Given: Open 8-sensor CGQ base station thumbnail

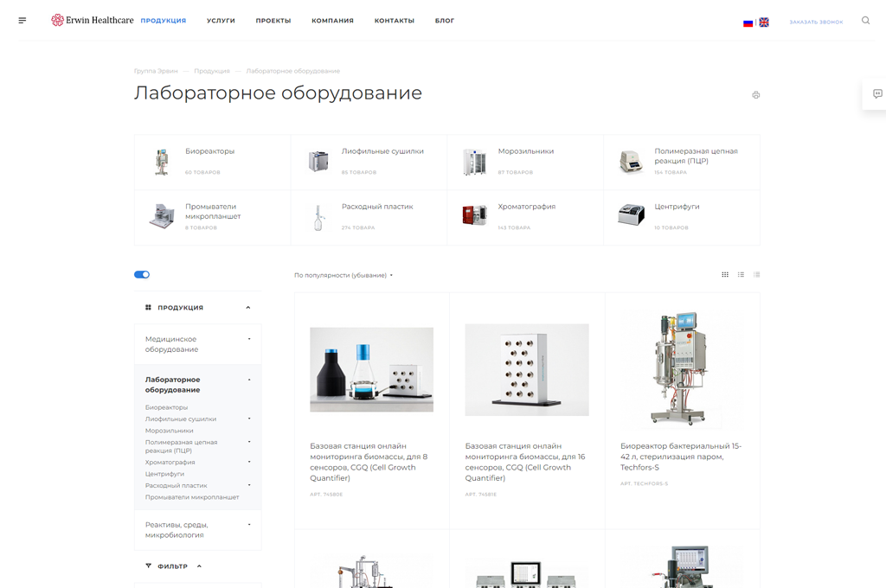Looking at the screenshot, I should point(372,369).
